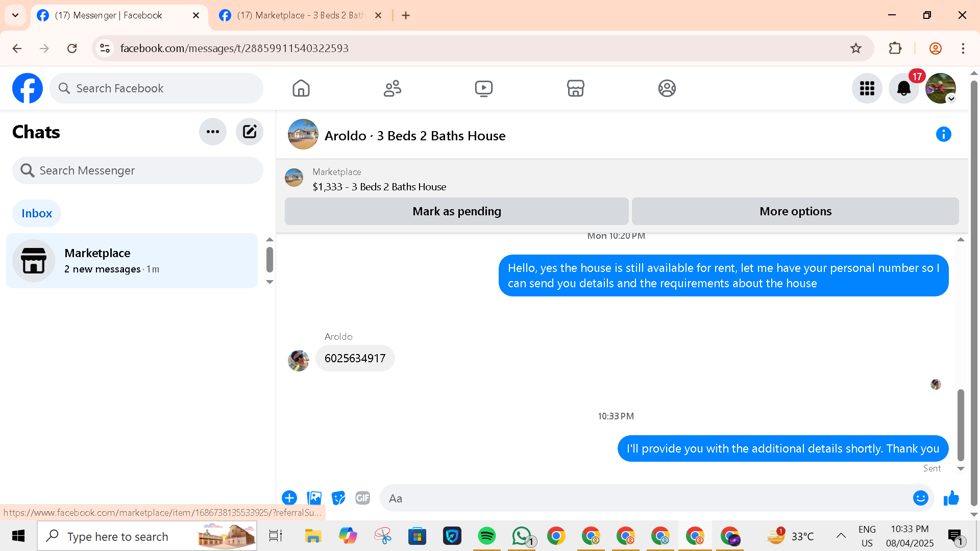Screen dimensions: 980x551
Task: Open the emoji picker in message box
Action: tap(920, 498)
